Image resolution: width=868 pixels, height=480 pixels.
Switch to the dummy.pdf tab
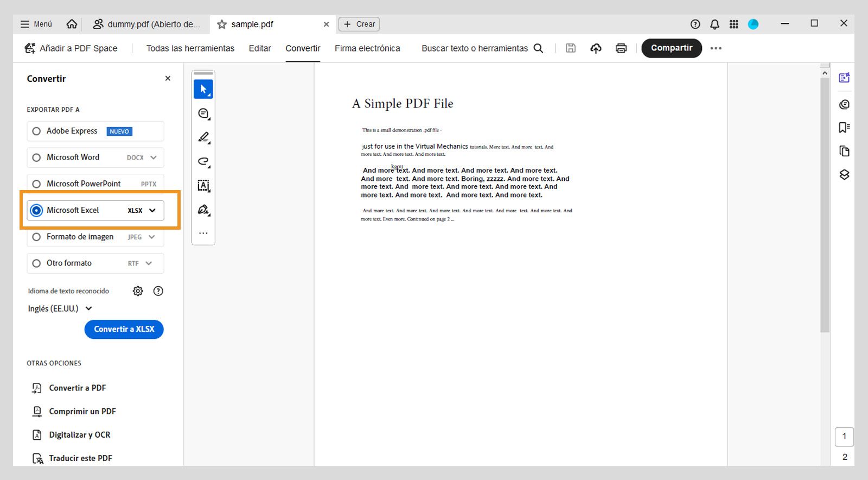pyautogui.click(x=146, y=24)
